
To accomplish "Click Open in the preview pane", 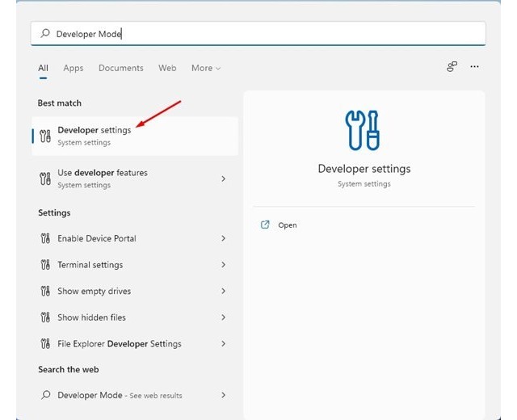I will click(x=288, y=225).
